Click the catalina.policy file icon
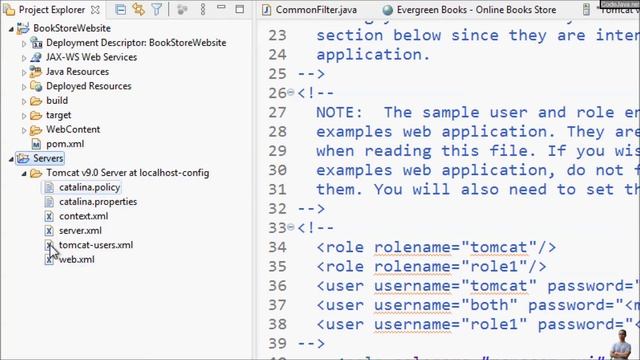The width and height of the screenshot is (640, 360). [49, 187]
